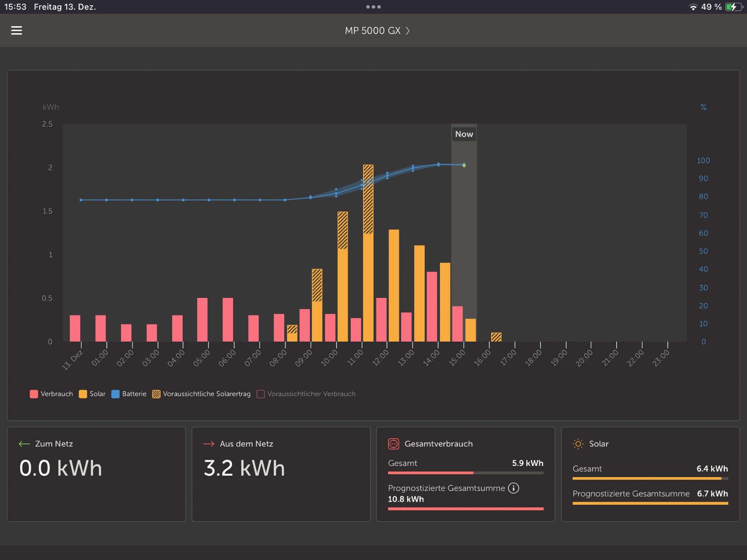Click the info icon beside Prognostizierte Gesamtsumme
Screen dimensions: 747x560
pos(514,488)
